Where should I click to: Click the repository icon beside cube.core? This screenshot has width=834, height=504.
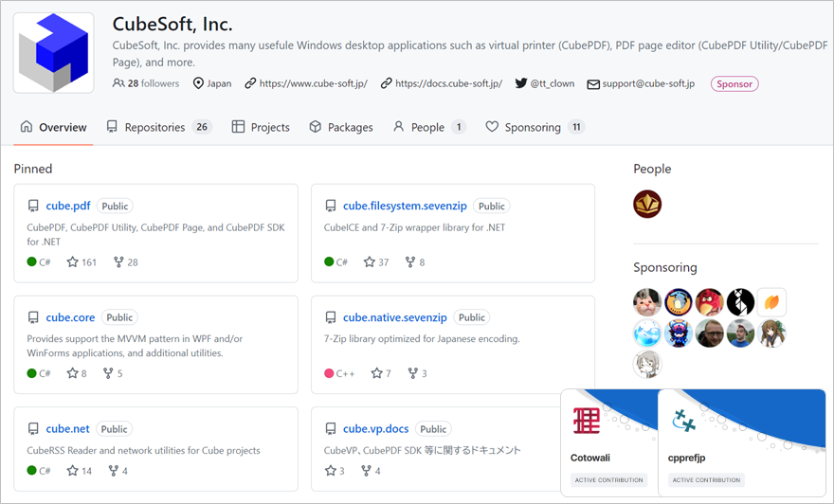33,317
